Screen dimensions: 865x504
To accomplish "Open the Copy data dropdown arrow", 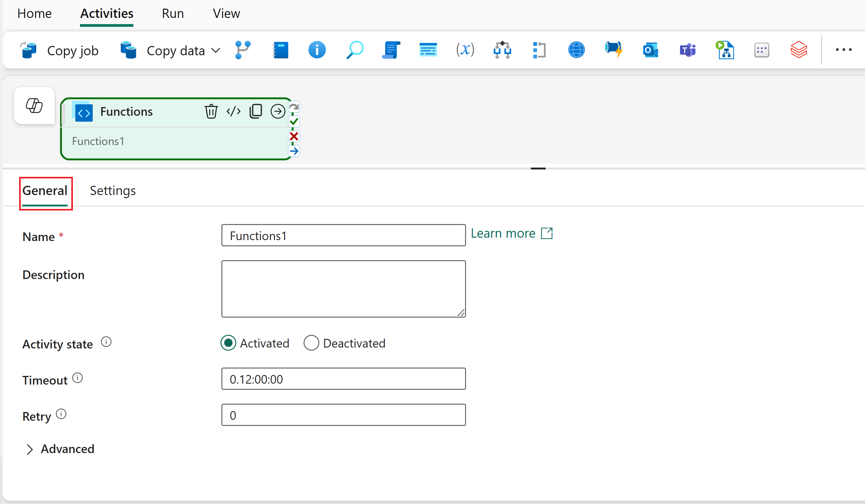I will point(216,51).
